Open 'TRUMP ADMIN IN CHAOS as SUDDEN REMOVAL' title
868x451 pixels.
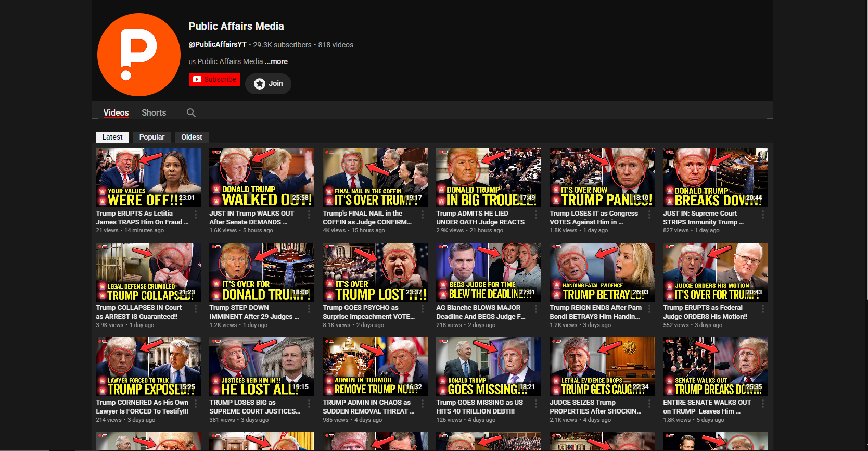368,407
